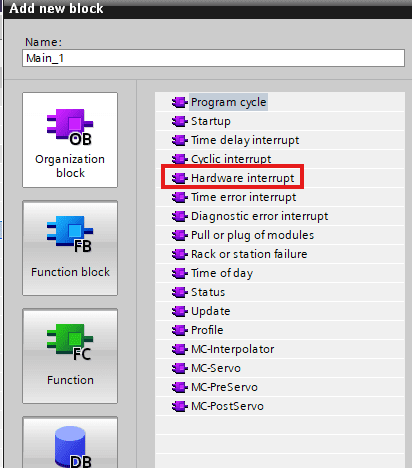Pick Pull or plug of modules
Viewport: 412px width, 468px height.
(x=252, y=235)
